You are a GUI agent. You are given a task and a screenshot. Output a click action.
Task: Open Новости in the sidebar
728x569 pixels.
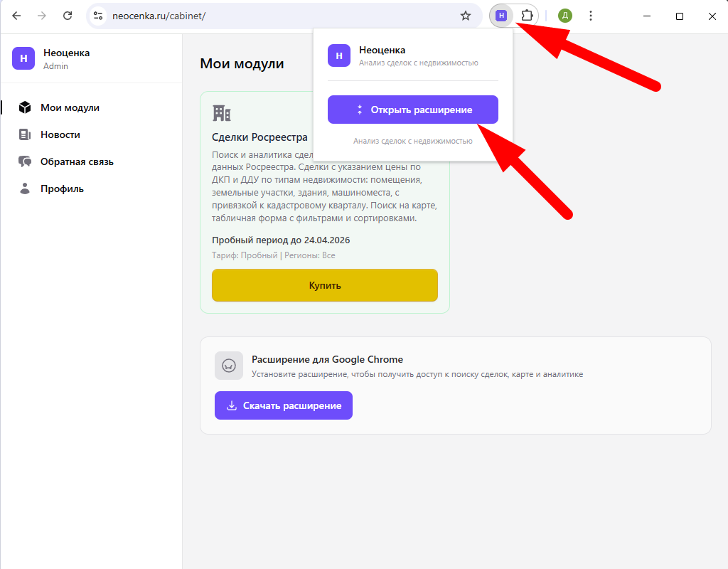[60, 134]
